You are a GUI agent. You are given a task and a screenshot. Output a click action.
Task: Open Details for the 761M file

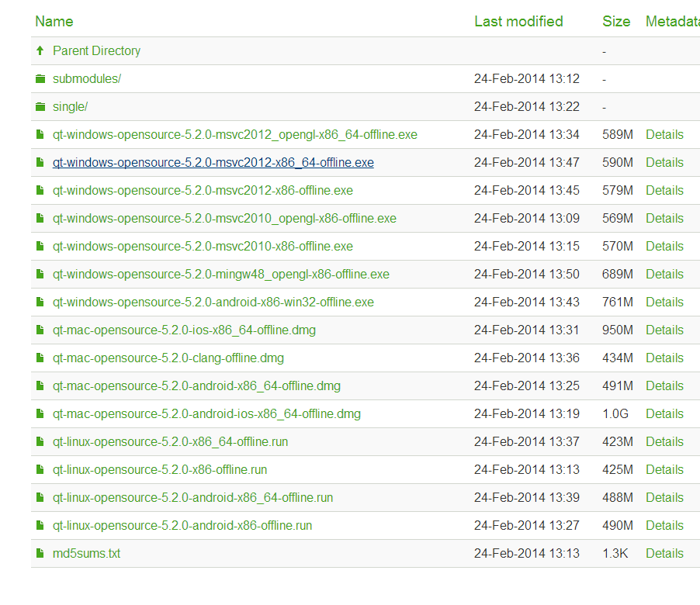point(664,302)
